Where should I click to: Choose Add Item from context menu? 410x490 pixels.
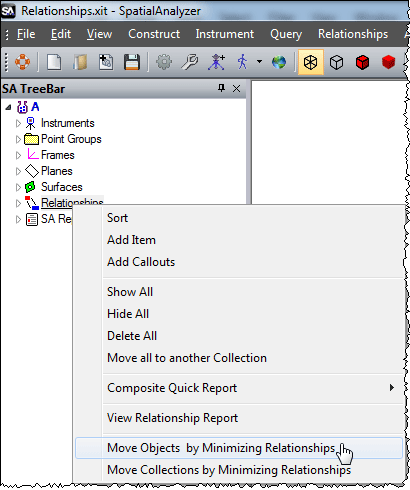[x=238, y=240]
